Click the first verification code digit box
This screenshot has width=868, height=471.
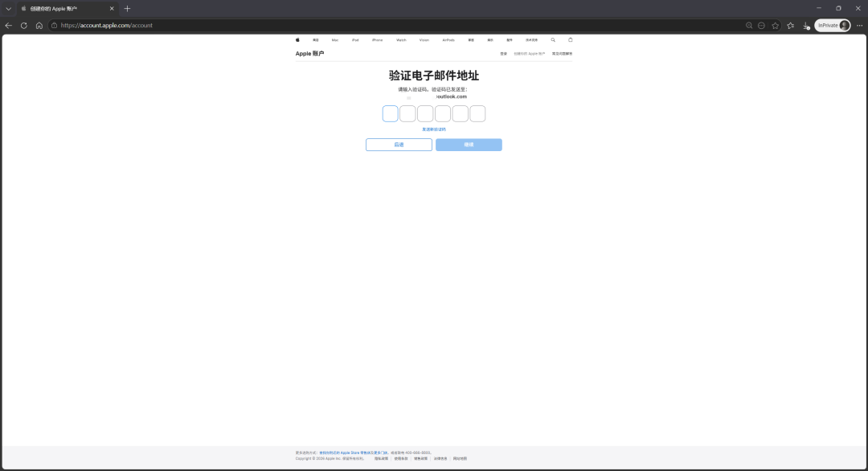[391, 114]
